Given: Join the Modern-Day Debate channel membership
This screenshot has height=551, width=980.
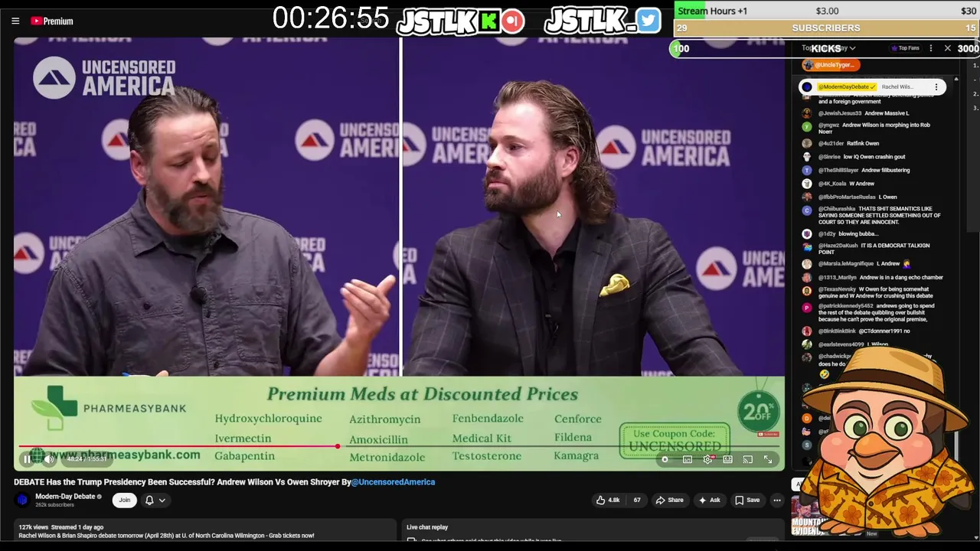Looking at the screenshot, I should click(125, 500).
